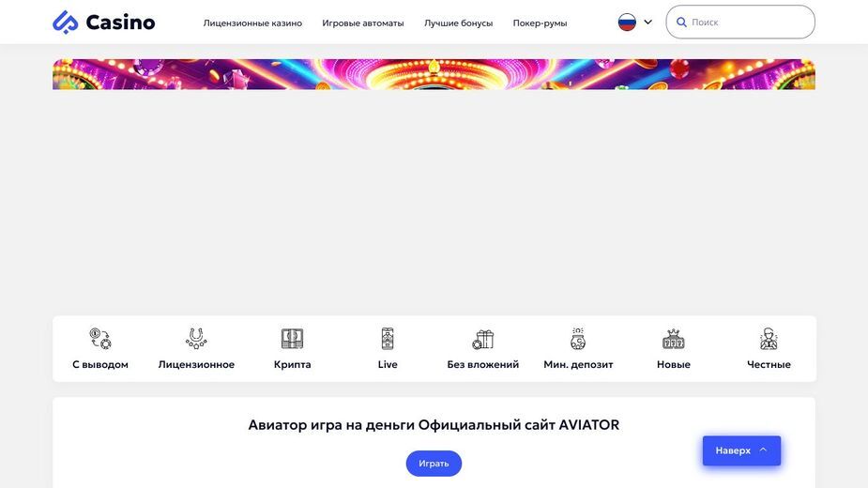Click the search magnifier icon

coord(681,23)
